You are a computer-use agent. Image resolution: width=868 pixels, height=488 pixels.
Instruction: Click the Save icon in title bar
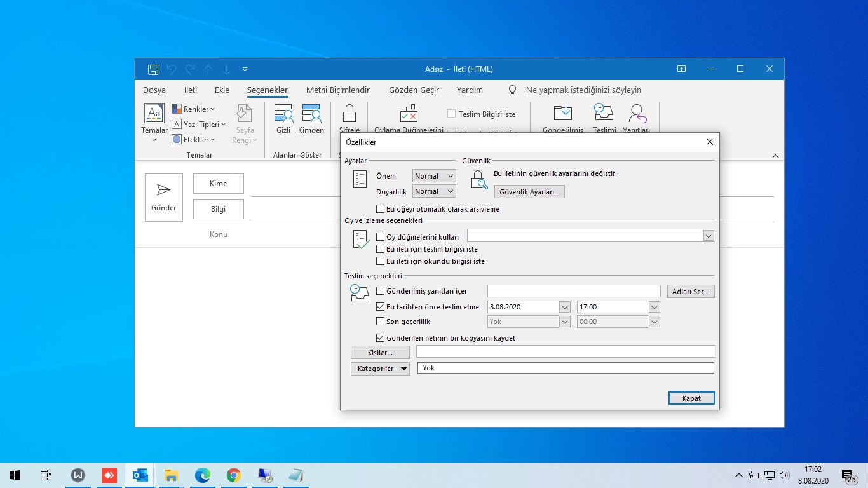(153, 69)
